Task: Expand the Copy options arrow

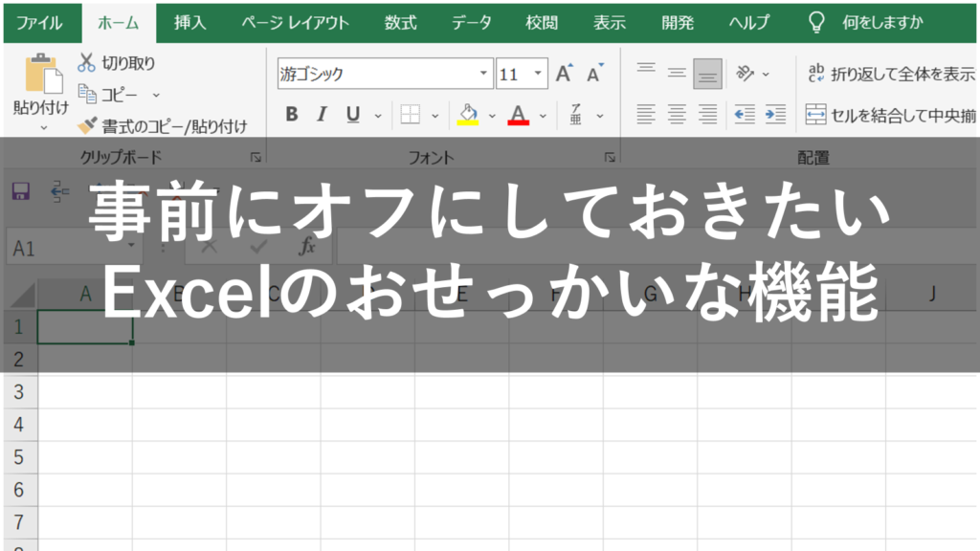Action: coord(156,95)
